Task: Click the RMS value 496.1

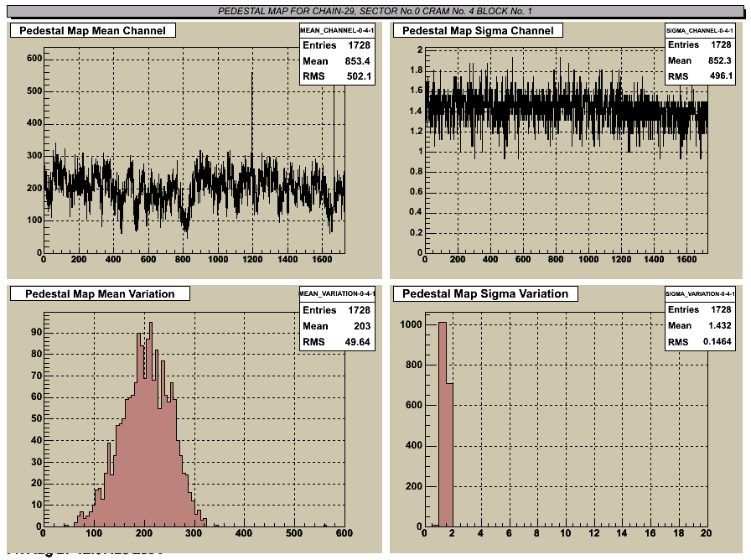Action: 721,75
